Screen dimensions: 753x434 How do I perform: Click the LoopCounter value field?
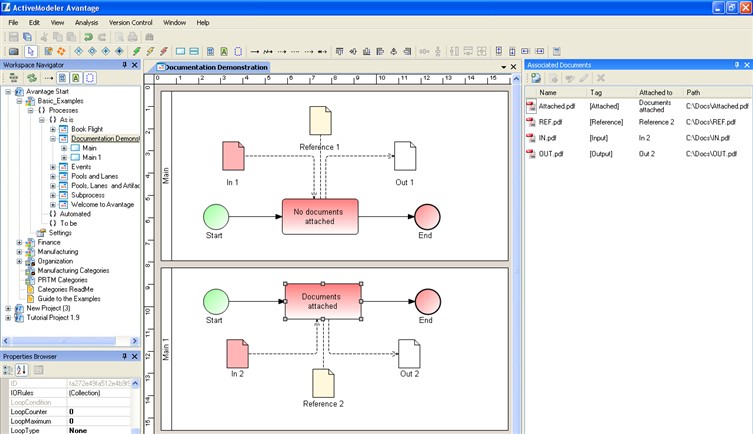pyautogui.click(x=99, y=412)
